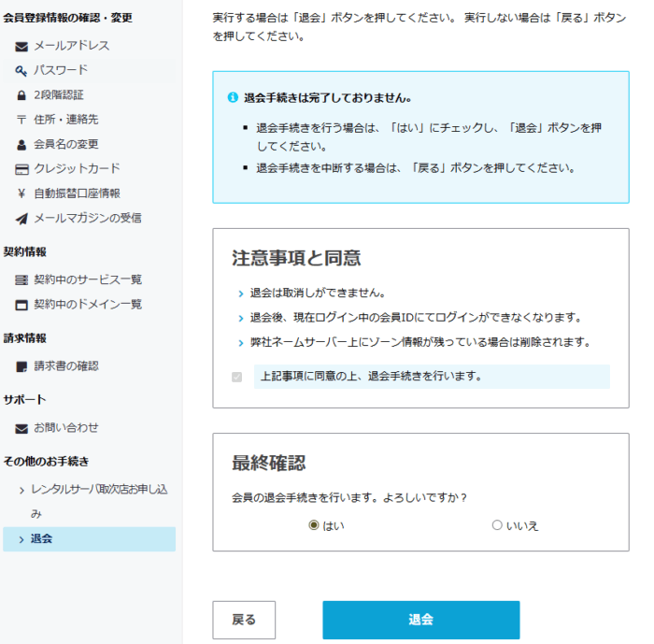Select the いいえ radio button
The width and height of the screenshot is (654, 644).
pos(497,525)
